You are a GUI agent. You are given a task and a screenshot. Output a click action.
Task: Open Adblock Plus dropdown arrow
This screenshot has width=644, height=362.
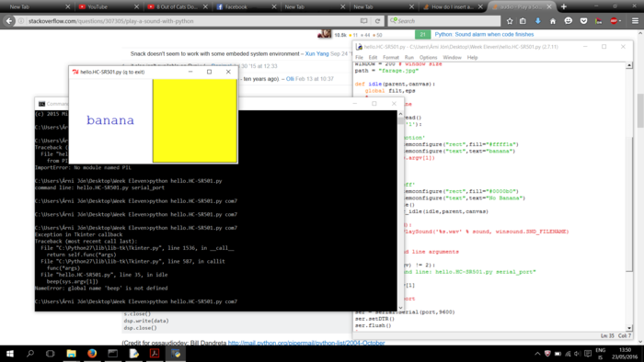[x=620, y=21]
